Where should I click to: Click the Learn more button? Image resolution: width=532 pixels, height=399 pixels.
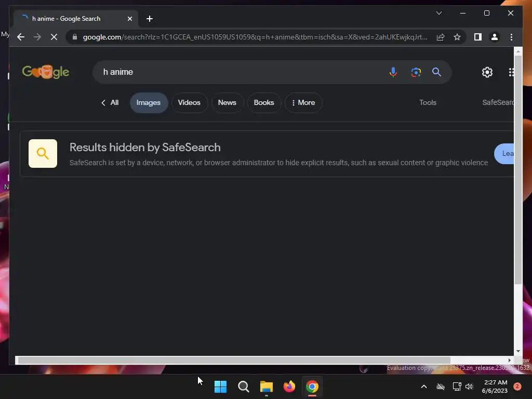tap(504, 154)
